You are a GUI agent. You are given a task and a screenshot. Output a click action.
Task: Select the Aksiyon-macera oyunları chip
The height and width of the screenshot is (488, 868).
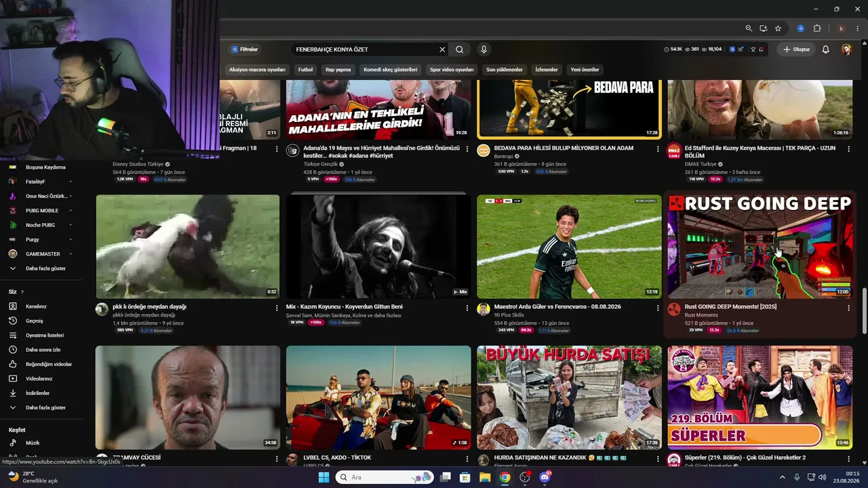point(257,70)
